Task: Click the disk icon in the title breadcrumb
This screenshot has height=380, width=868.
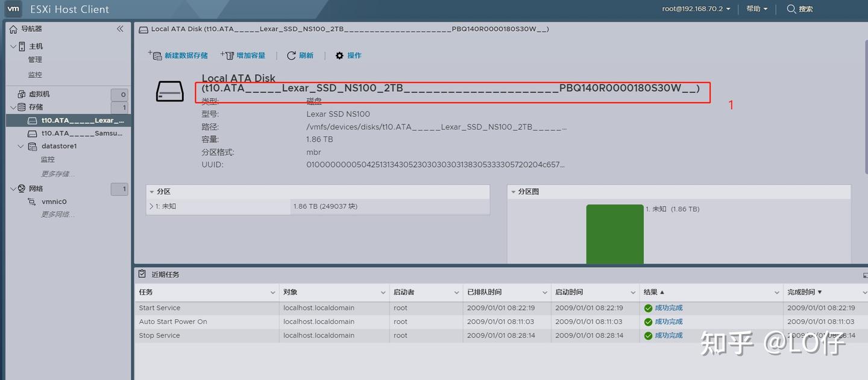Action: [x=143, y=29]
